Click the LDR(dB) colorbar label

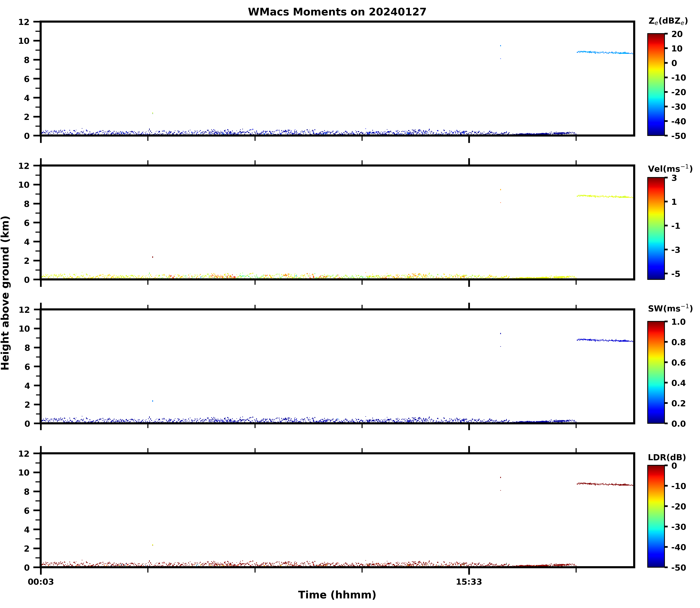pyautogui.click(x=667, y=457)
